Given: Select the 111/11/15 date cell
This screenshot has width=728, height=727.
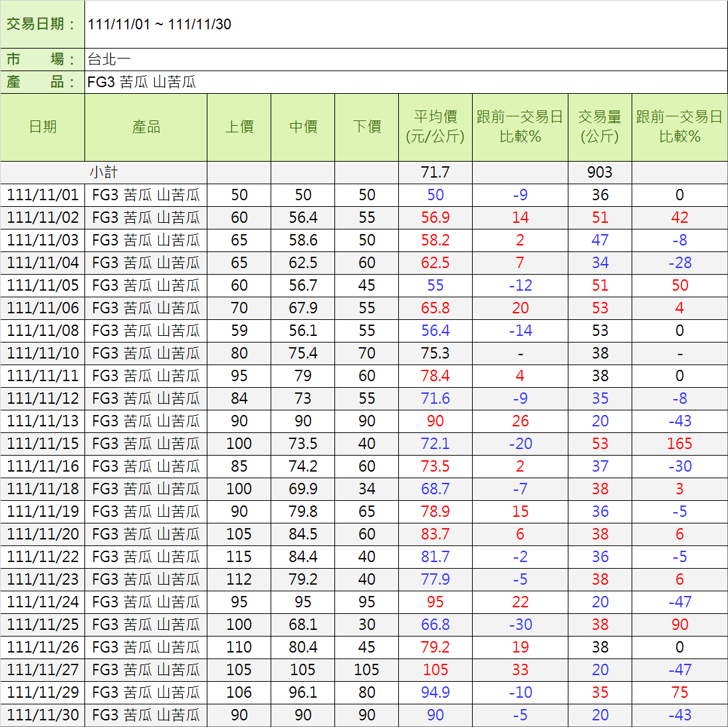Looking at the screenshot, I should 43,444.
